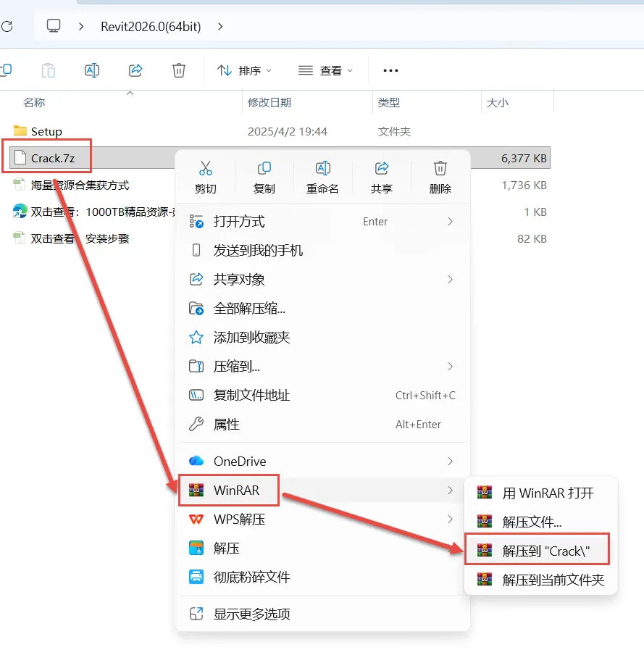This screenshot has height=655, width=644.
Task: Open the WPS解压 submenu
Action: [x=322, y=520]
